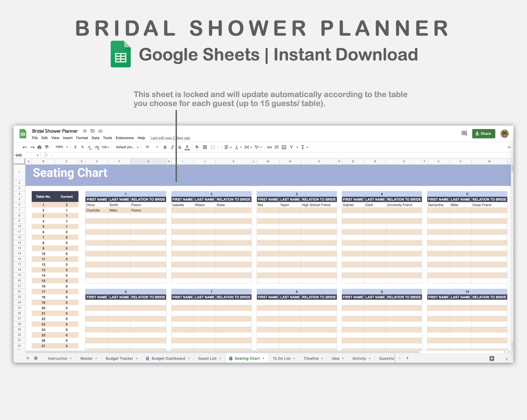Expand the font family dropdown
The width and height of the screenshot is (527, 420).
click(x=127, y=147)
